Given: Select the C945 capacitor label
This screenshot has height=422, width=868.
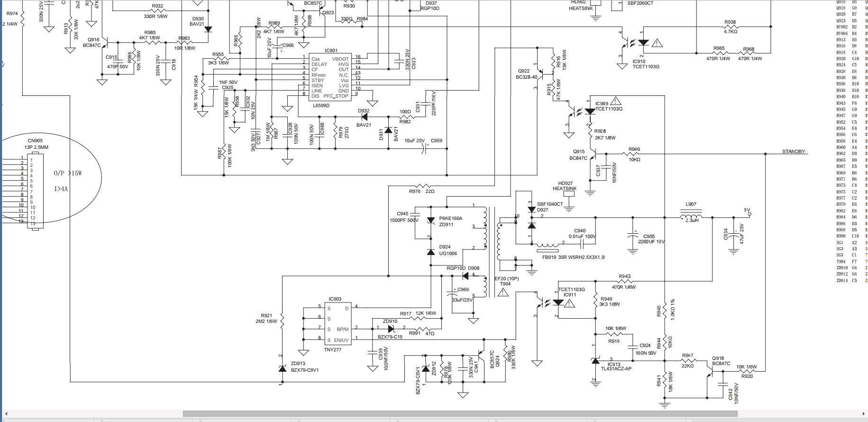Looking at the screenshot, I should coord(402,214).
